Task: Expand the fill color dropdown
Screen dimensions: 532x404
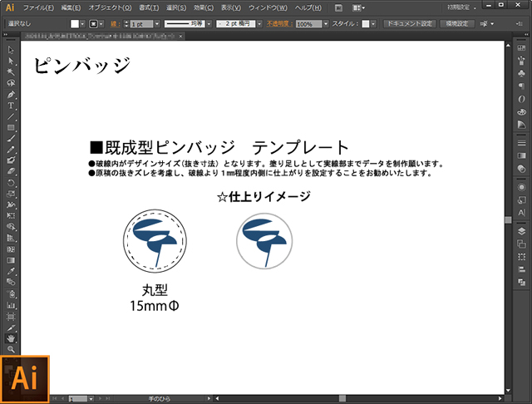Action: tap(82, 24)
